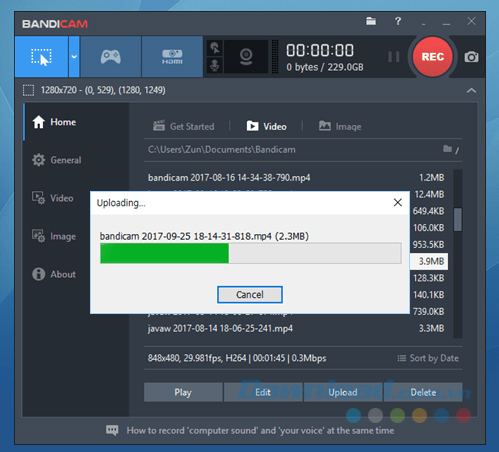Open the Video settings in sidebar
499x452 pixels.
[53, 198]
